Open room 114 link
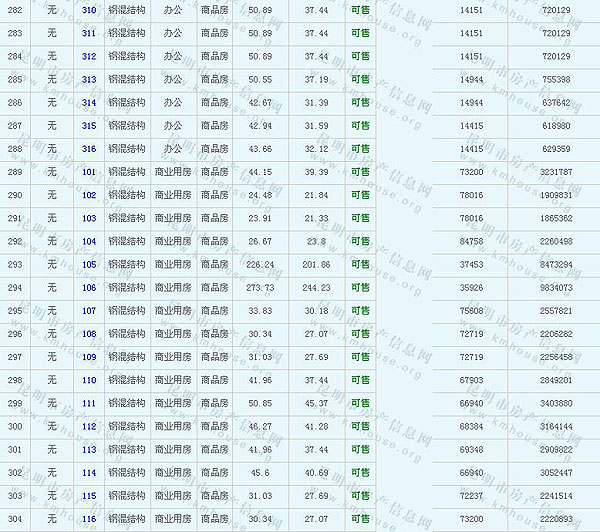Screen dimensions: 600x532 click(x=89, y=473)
